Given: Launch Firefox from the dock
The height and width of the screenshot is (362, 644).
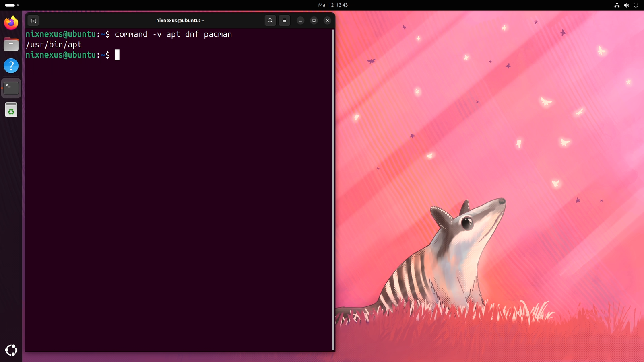Looking at the screenshot, I should click(11, 23).
